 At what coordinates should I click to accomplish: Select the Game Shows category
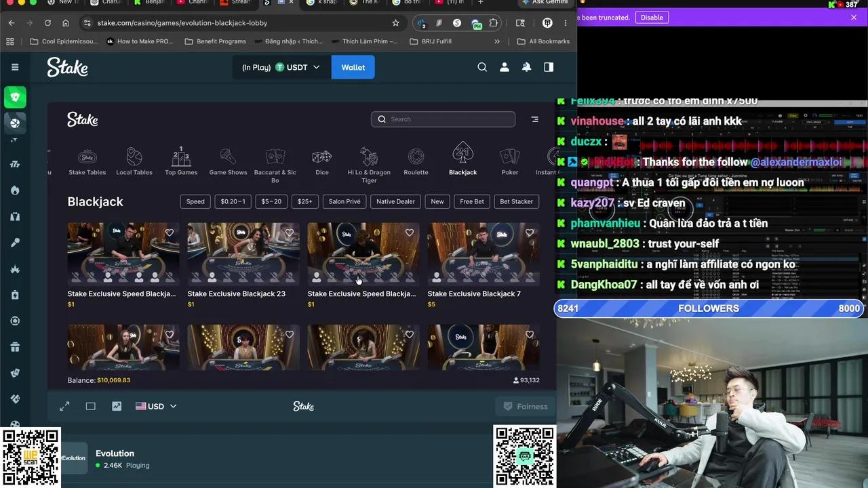click(x=228, y=162)
